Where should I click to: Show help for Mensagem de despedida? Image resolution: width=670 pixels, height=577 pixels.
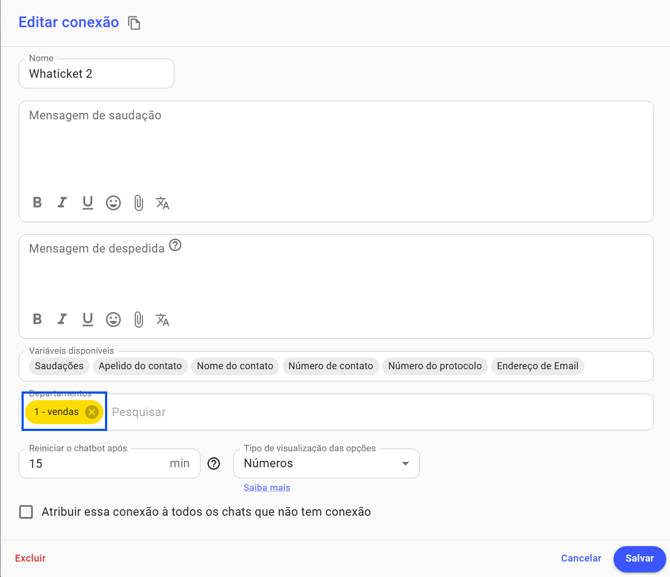click(175, 245)
